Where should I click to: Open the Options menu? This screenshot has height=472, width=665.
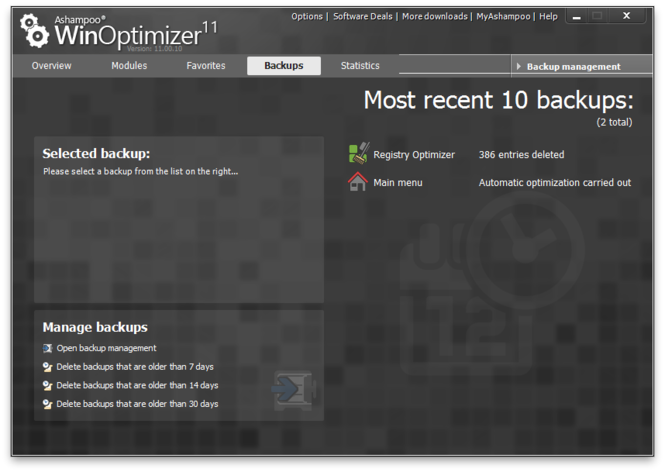(307, 17)
